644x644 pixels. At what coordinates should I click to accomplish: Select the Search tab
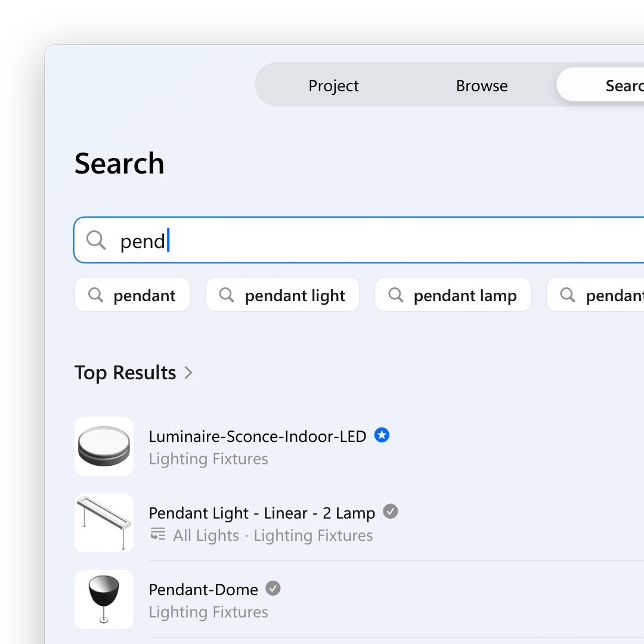[600, 85]
